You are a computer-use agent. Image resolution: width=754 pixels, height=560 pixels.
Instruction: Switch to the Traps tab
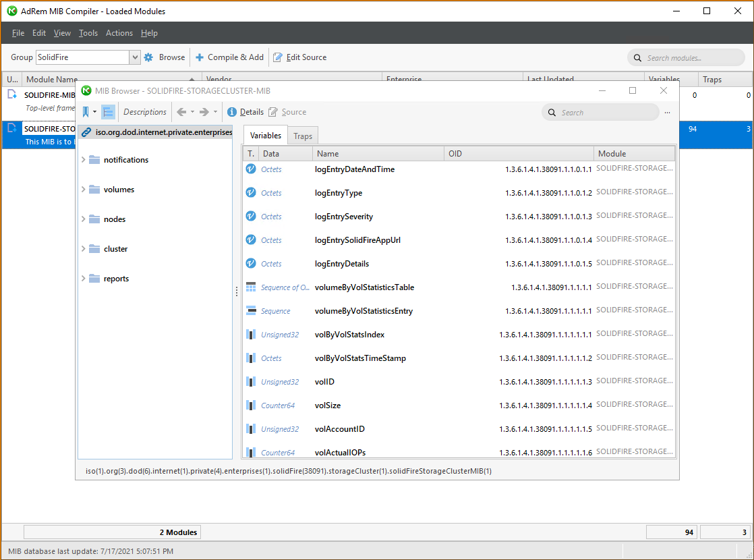click(303, 136)
